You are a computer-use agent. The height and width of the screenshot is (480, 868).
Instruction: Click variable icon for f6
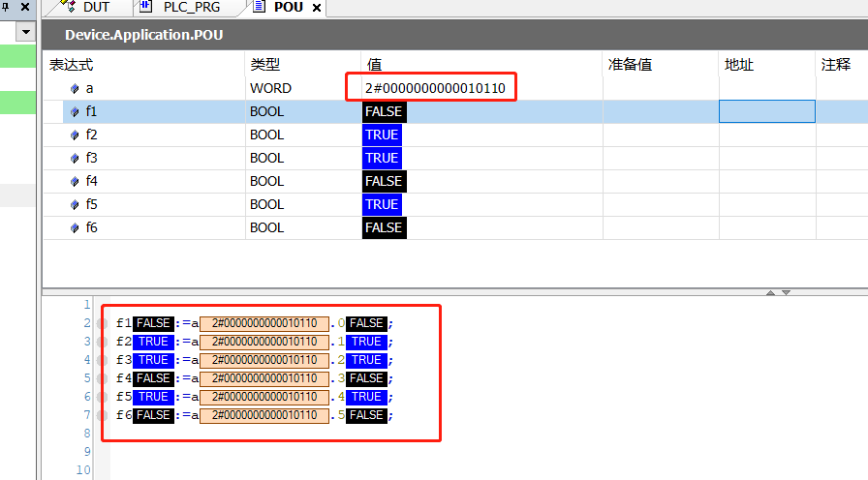[x=75, y=227]
